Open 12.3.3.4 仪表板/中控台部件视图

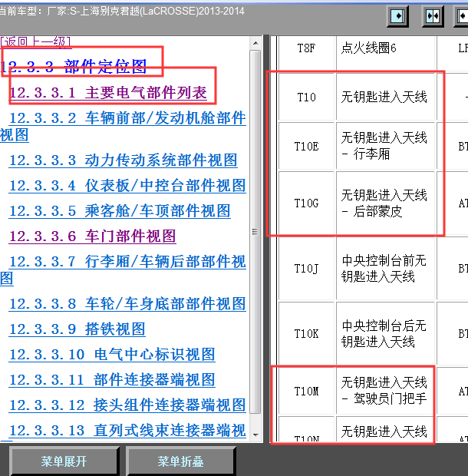coord(127,185)
